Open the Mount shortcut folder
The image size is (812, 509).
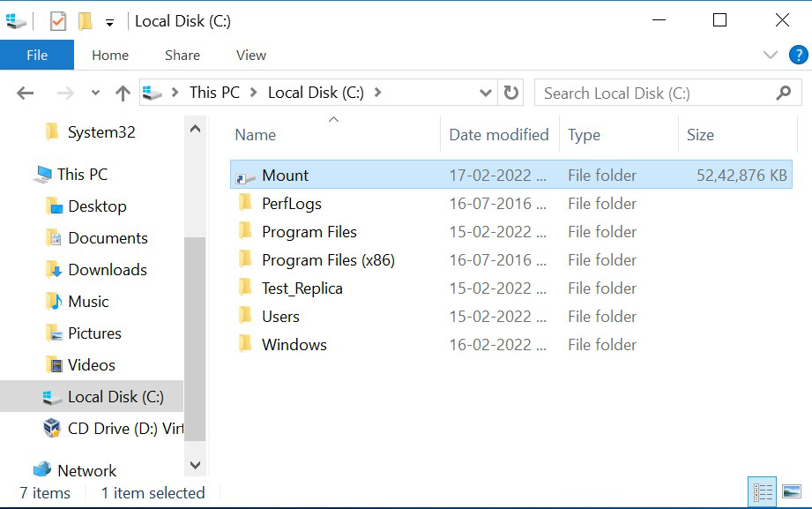(x=285, y=176)
